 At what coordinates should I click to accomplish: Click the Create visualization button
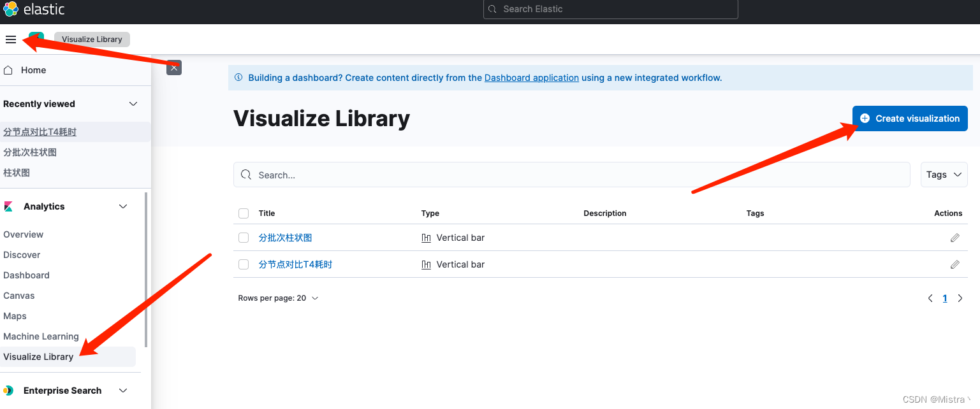click(x=910, y=118)
